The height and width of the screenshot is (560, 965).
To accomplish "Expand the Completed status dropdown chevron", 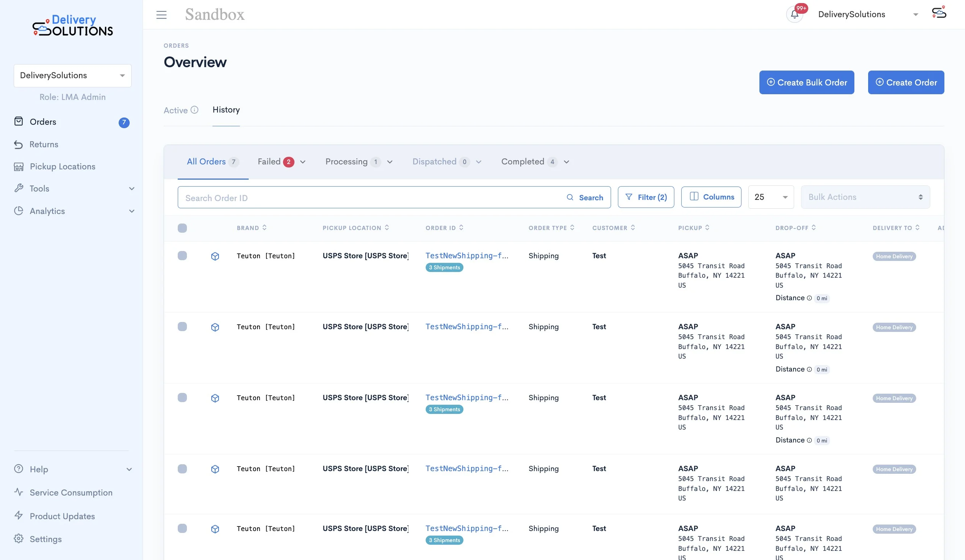I will pyautogui.click(x=566, y=162).
